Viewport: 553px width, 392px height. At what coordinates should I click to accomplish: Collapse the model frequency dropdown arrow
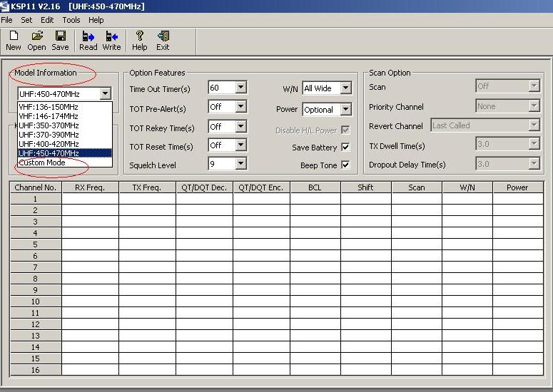click(x=105, y=93)
